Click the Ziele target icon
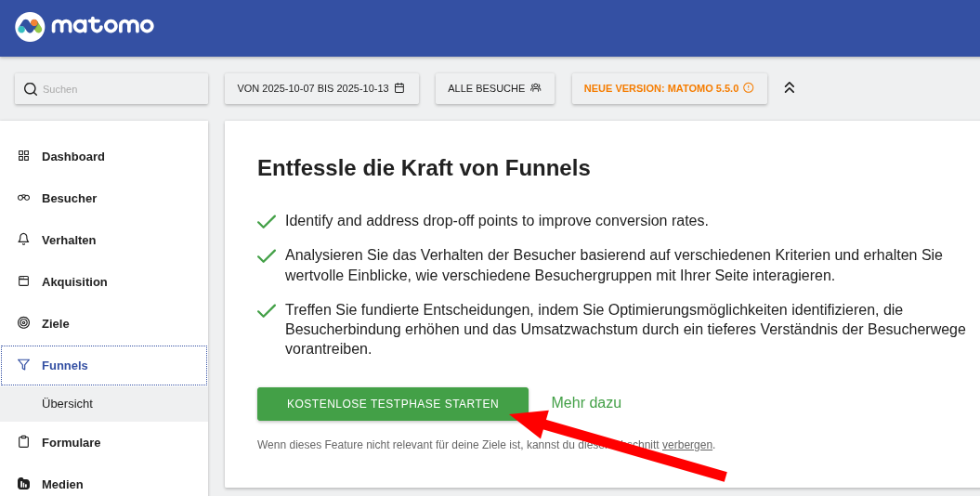The image size is (980, 496). (23, 323)
